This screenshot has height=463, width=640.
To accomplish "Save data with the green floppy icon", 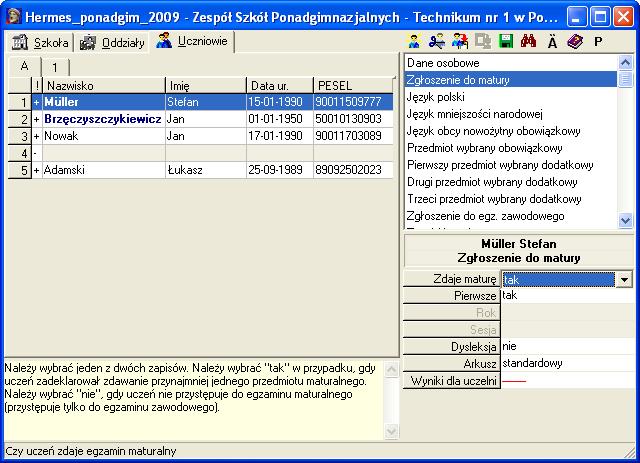I will pyautogui.click(x=506, y=42).
